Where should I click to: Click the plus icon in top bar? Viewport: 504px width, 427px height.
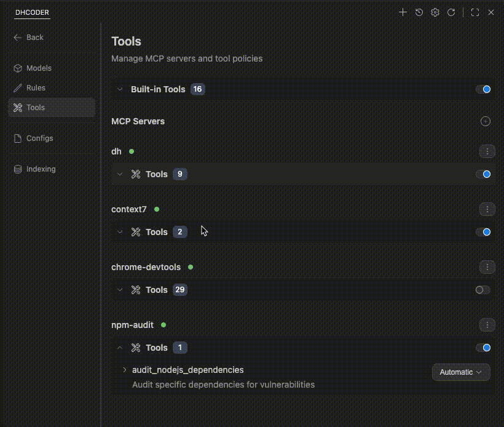click(403, 12)
